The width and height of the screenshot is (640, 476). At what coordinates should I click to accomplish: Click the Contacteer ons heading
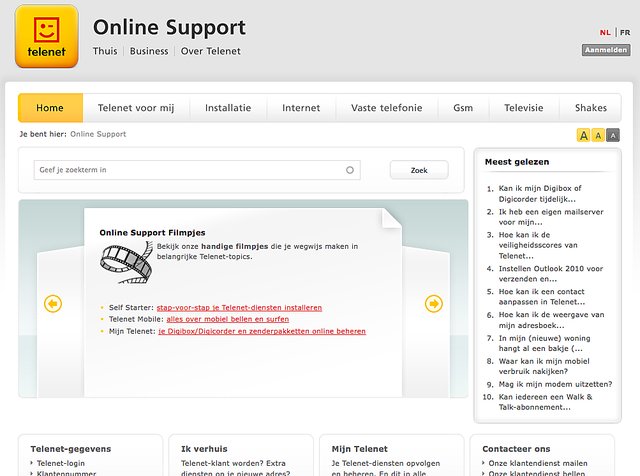pyautogui.click(x=516, y=449)
